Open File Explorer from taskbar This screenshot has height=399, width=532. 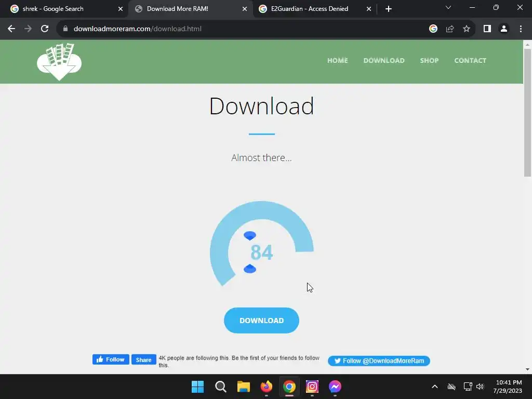point(243,387)
